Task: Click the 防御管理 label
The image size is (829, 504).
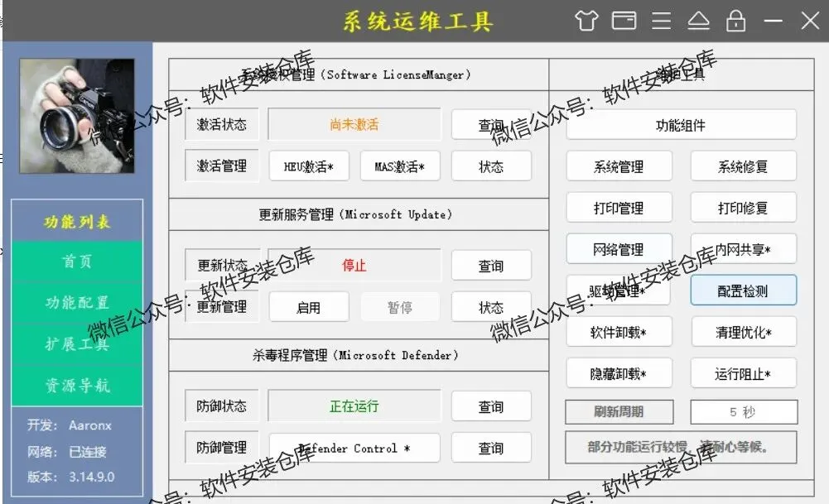Action: coord(221,448)
